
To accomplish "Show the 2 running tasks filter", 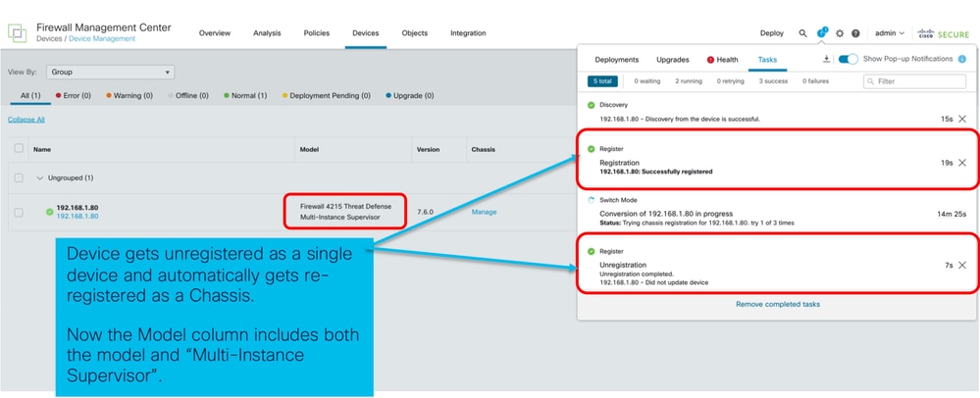I will pyautogui.click(x=688, y=81).
